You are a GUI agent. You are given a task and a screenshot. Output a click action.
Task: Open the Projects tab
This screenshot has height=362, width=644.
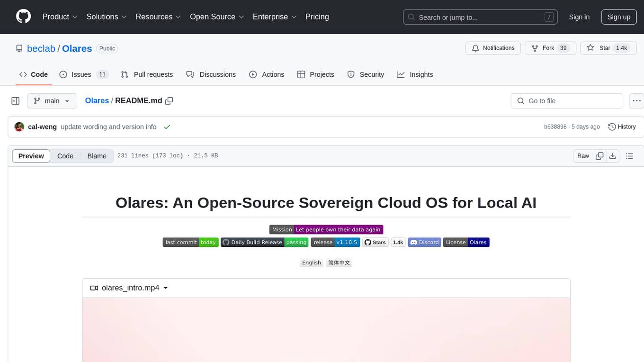click(316, 74)
